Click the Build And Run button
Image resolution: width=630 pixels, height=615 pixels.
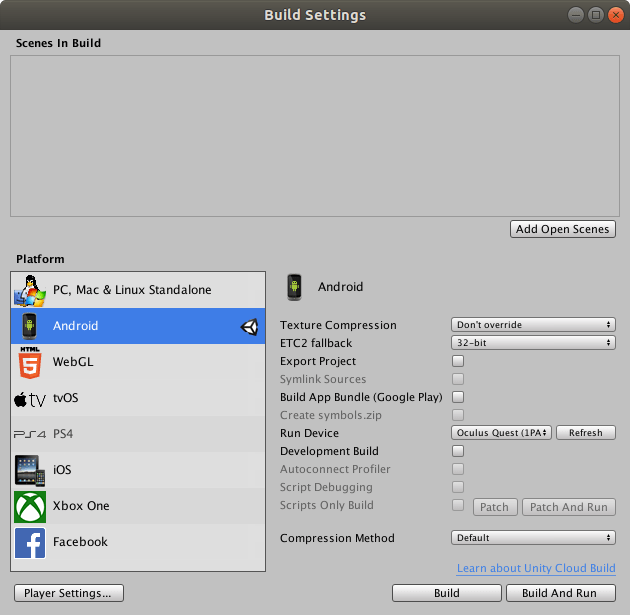click(x=560, y=593)
